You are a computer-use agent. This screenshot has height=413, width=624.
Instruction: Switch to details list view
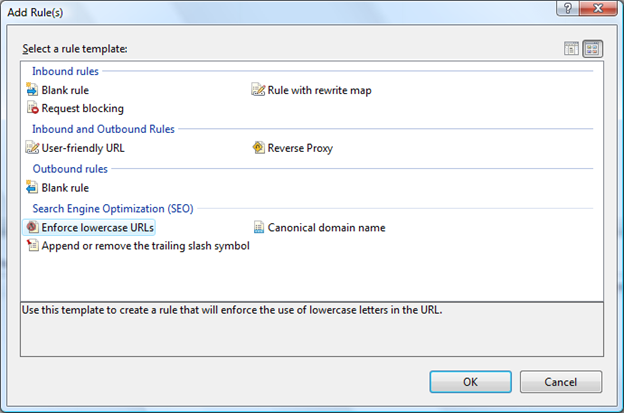coord(572,48)
